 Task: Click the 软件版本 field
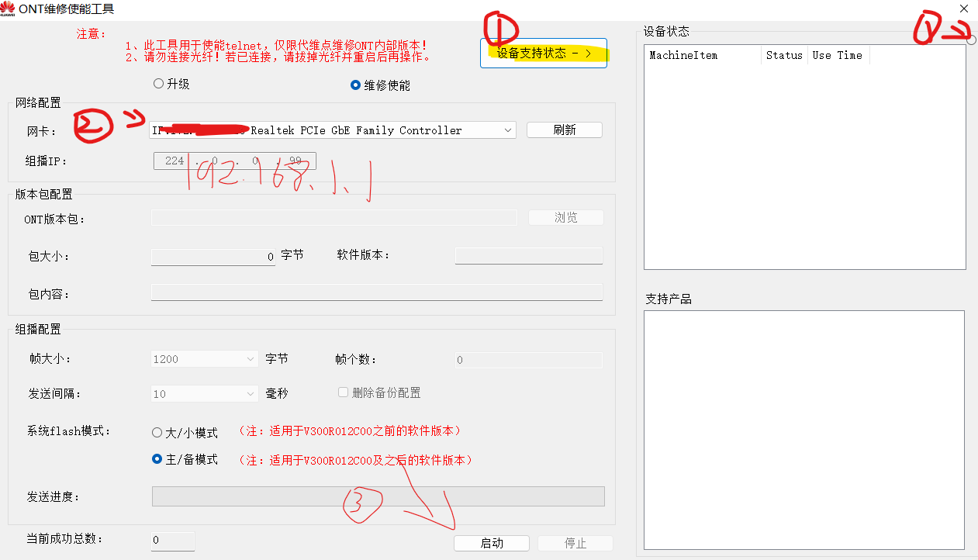(529, 255)
